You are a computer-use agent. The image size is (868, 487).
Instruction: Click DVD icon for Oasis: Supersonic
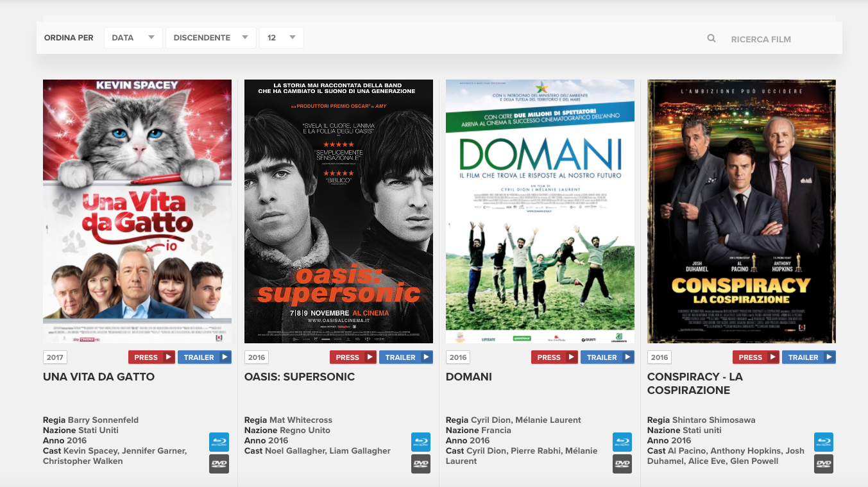click(421, 464)
